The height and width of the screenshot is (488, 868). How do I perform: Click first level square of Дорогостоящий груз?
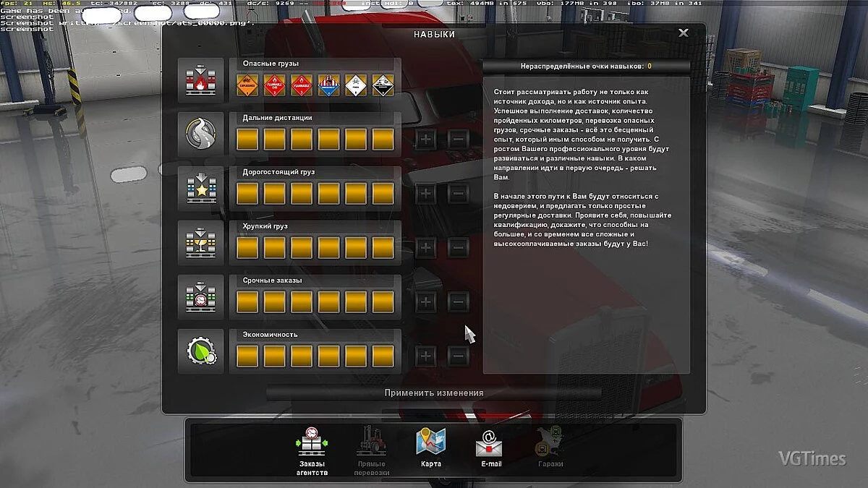pyautogui.click(x=247, y=194)
